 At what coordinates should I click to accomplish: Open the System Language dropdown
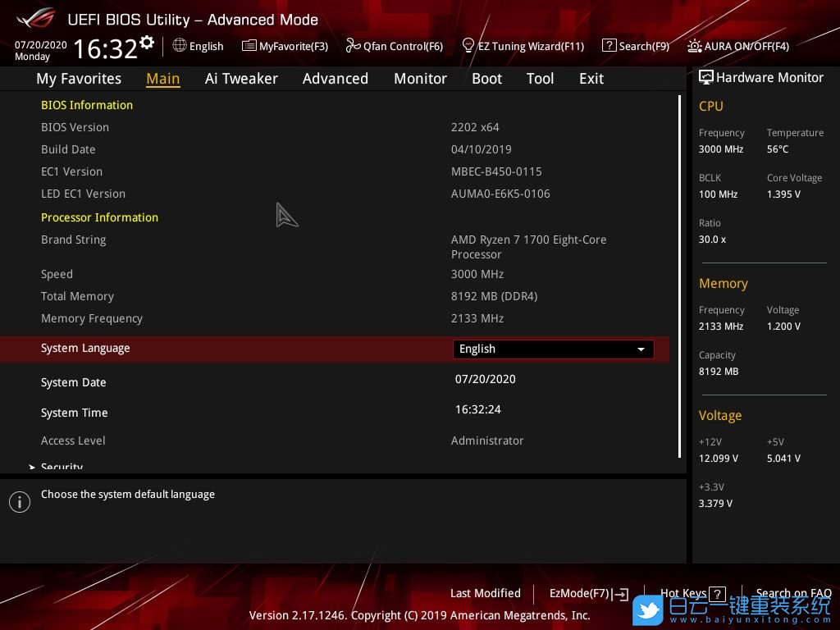(553, 349)
